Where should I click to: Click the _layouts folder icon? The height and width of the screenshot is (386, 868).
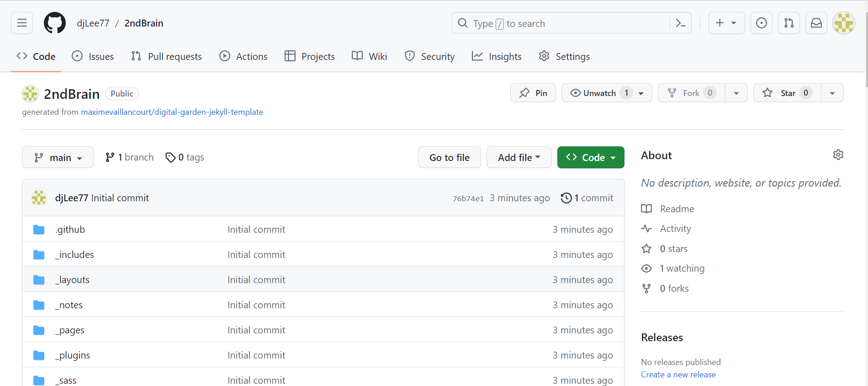[39, 280]
